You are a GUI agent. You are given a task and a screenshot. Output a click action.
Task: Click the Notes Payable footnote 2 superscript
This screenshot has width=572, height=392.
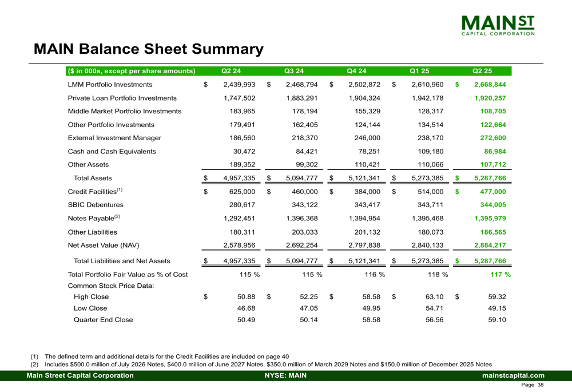point(117,216)
